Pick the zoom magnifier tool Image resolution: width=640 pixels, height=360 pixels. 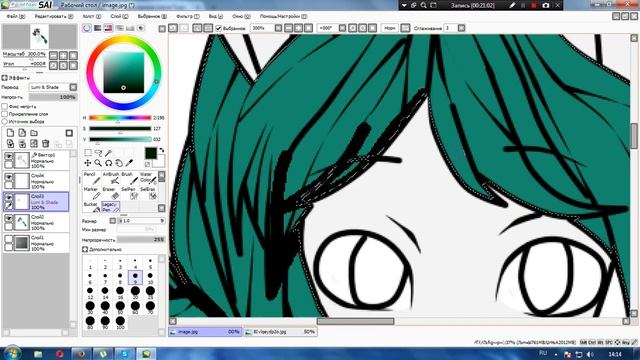coord(98,163)
